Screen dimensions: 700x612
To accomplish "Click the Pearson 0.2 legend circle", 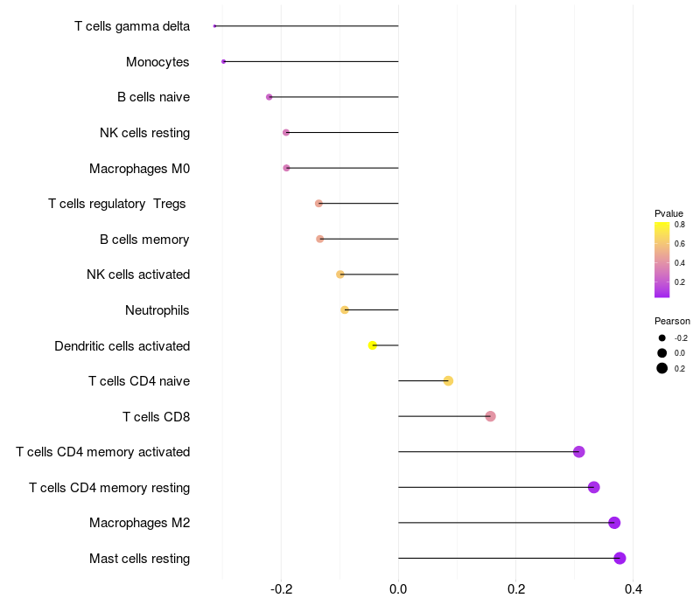I will [x=662, y=368].
